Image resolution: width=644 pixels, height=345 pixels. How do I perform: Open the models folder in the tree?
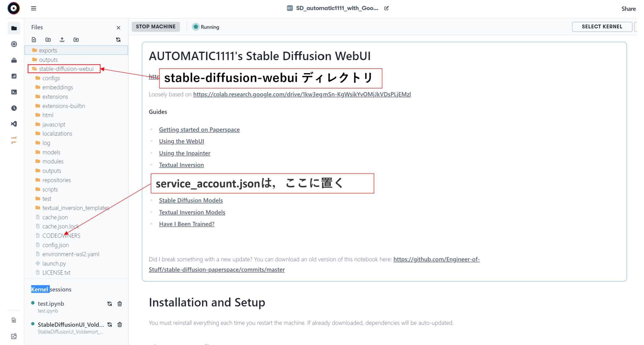[x=51, y=152]
